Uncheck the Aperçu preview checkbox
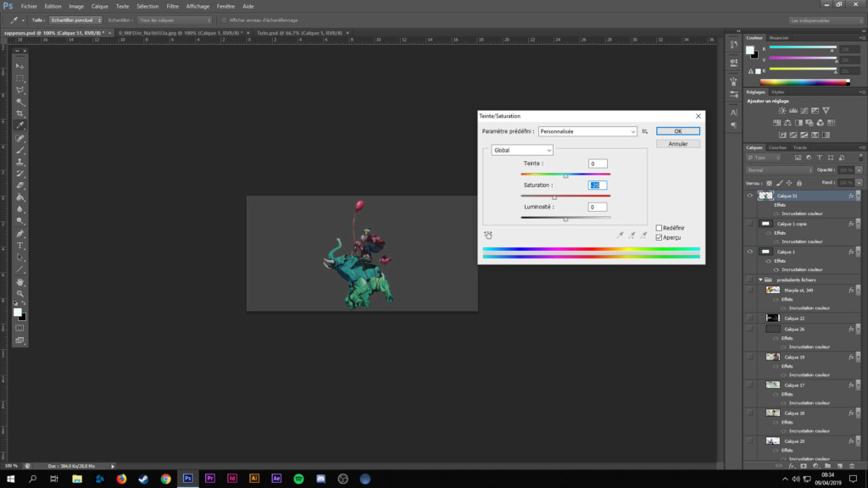This screenshot has height=488, width=868. click(x=659, y=238)
